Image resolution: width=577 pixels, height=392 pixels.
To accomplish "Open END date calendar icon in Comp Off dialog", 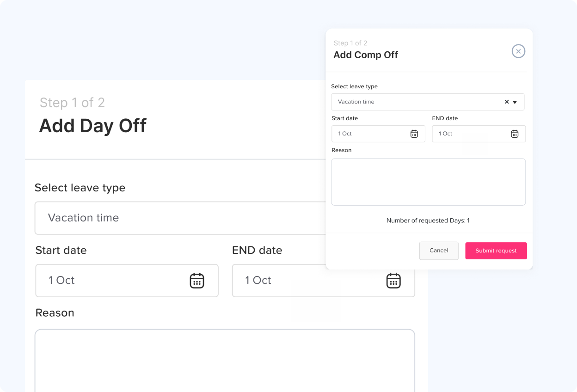I will 515,134.
